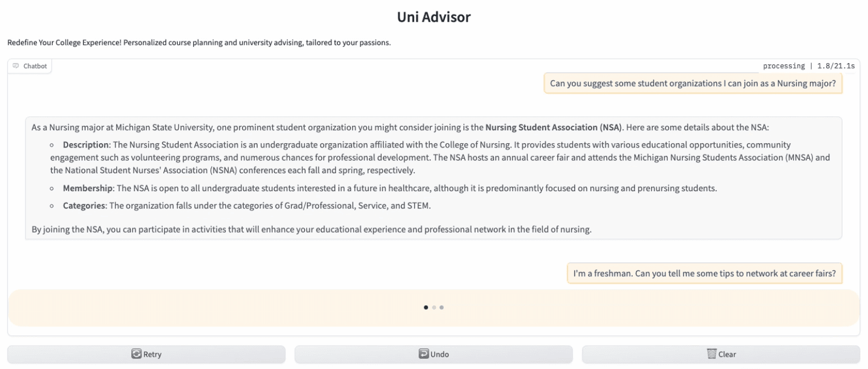Click the Nursing major student organizations question
Viewport: 868px width, 369px height.
click(x=692, y=83)
